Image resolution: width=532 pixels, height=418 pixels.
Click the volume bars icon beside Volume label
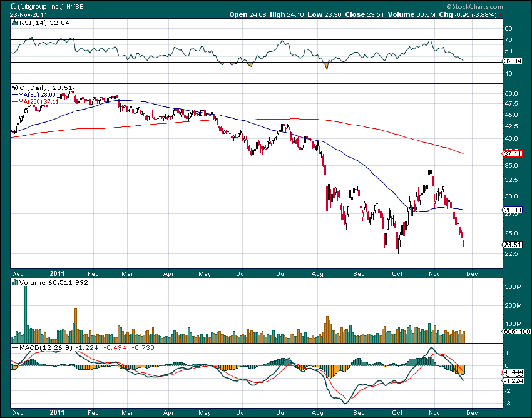14,282
